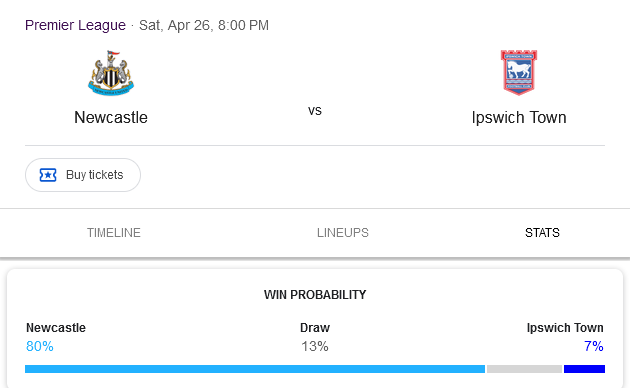This screenshot has width=630, height=388.
Task: Click the match date Sat, Apr 26 text
Action: 175,25
